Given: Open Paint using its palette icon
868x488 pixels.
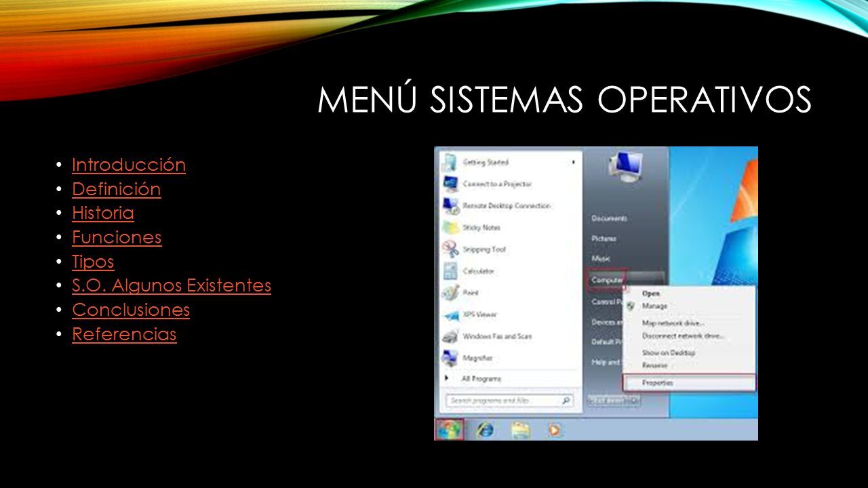Looking at the screenshot, I should coord(450,292).
